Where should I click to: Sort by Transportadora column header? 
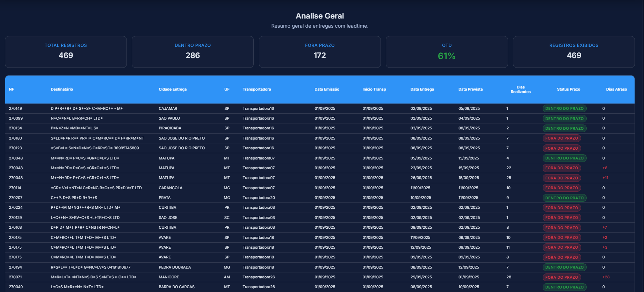[x=257, y=90]
